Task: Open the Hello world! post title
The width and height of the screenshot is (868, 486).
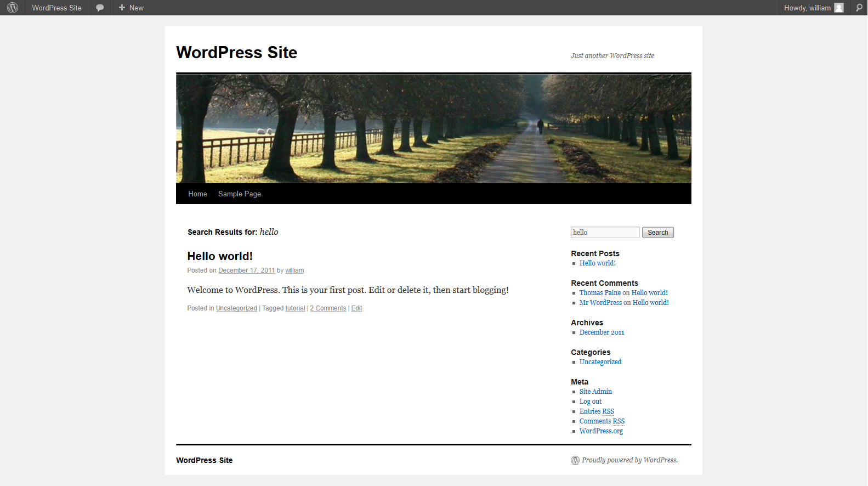Action: point(220,256)
